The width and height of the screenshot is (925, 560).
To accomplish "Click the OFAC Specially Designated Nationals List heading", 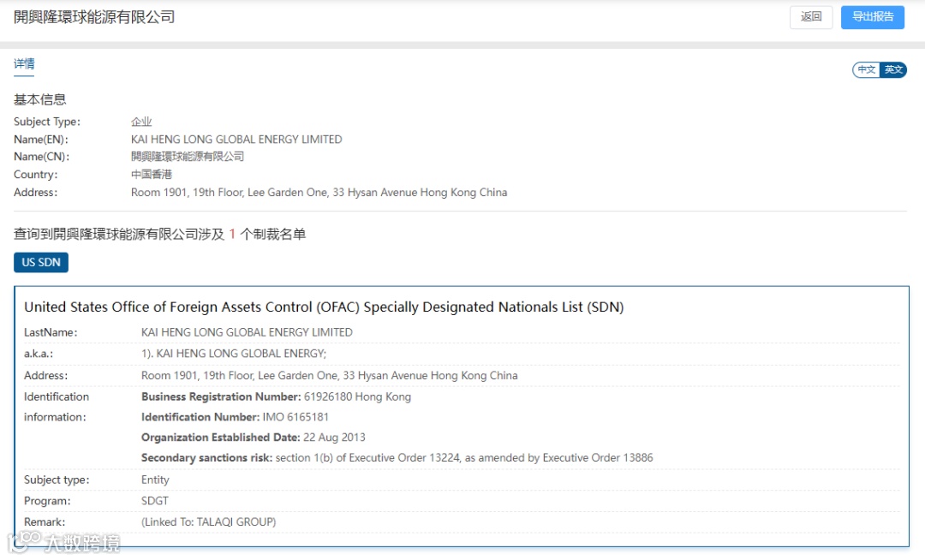I will click(x=324, y=307).
